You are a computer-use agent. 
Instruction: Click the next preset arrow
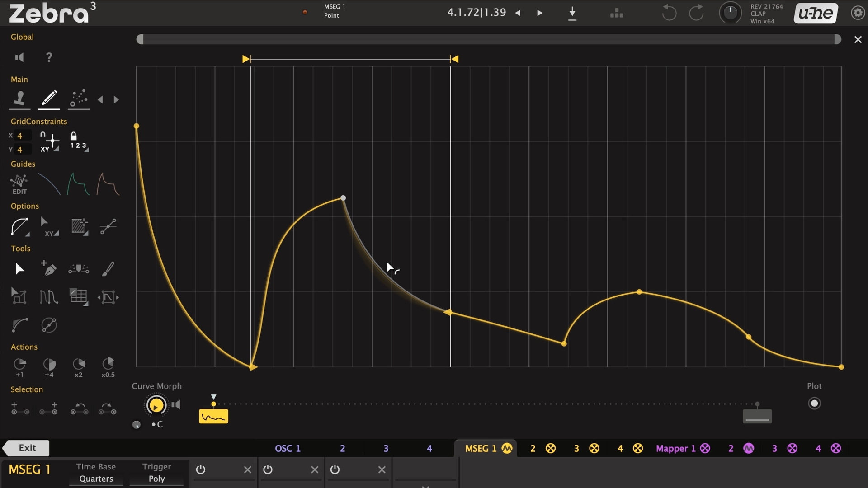point(539,13)
